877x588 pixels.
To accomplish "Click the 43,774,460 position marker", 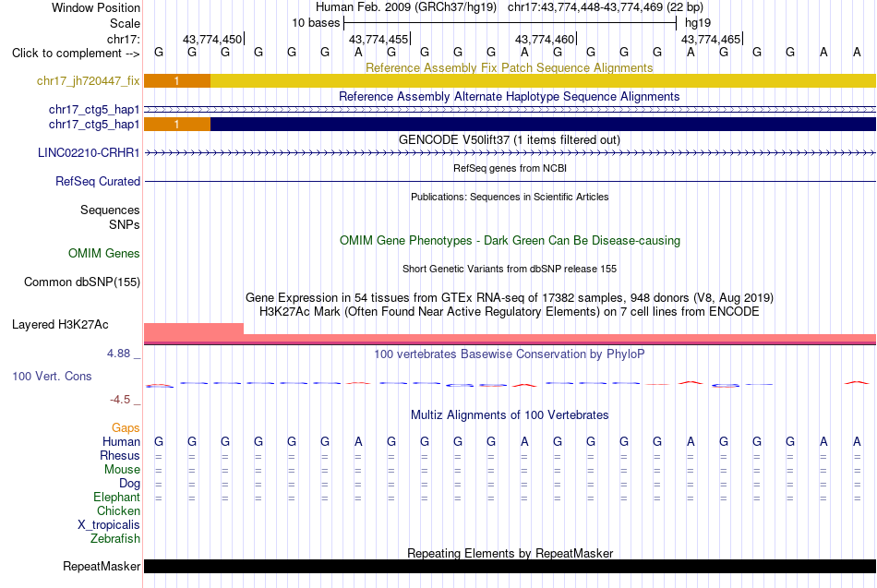I will point(545,39).
